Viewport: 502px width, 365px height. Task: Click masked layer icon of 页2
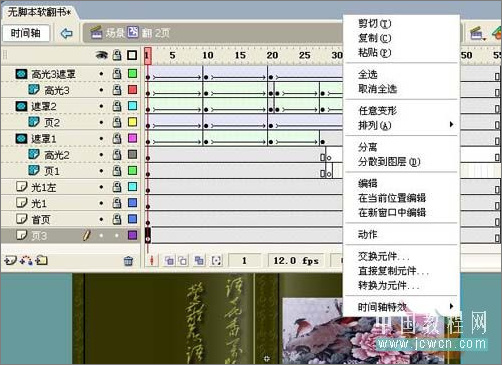click(x=34, y=122)
